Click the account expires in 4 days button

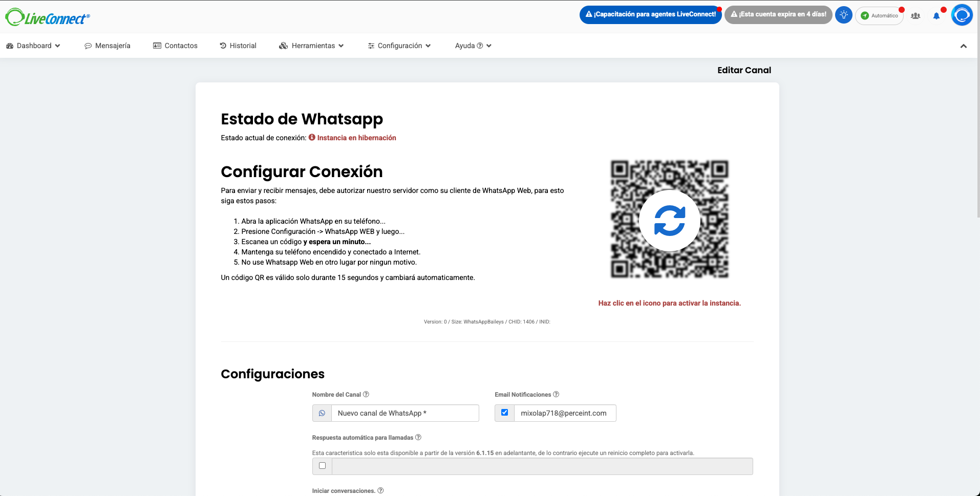[778, 14]
